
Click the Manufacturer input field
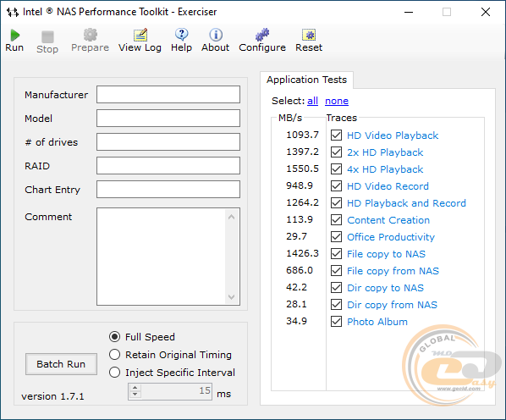pyautogui.click(x=168, y=95)
